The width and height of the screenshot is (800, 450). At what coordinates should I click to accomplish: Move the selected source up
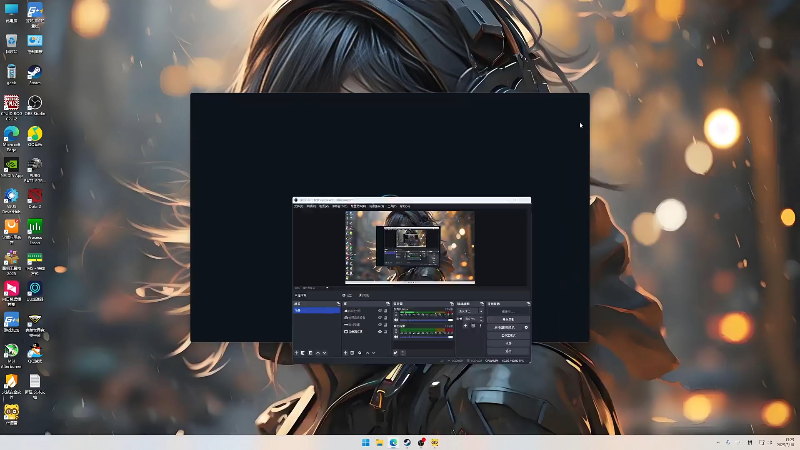367,353
